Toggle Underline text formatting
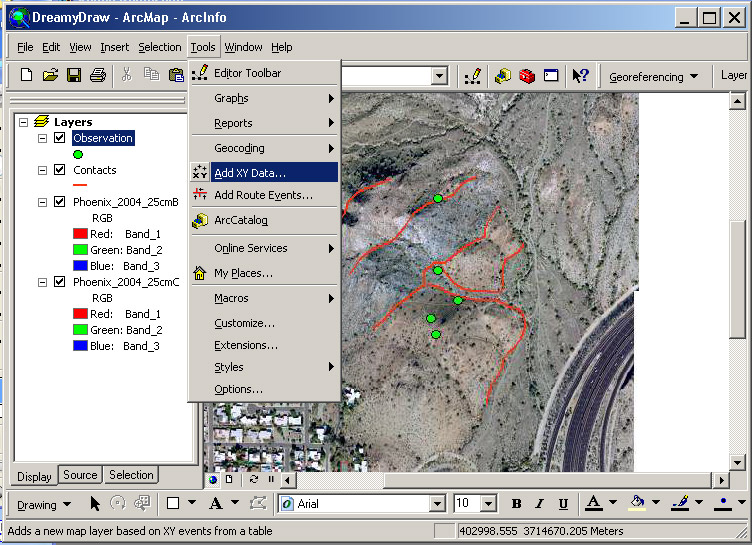The image size is (752, 545). [x=563, y=504]
